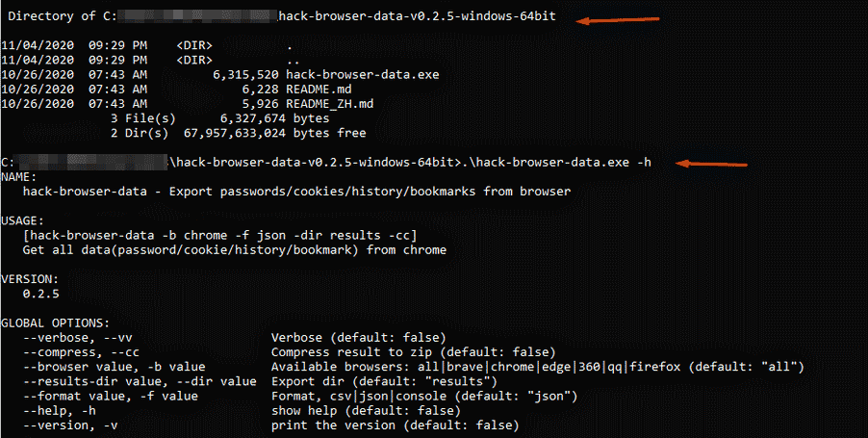Click the usage example command in brackets
This screenshot has height=438, width=868.
[x=219, y=235]
